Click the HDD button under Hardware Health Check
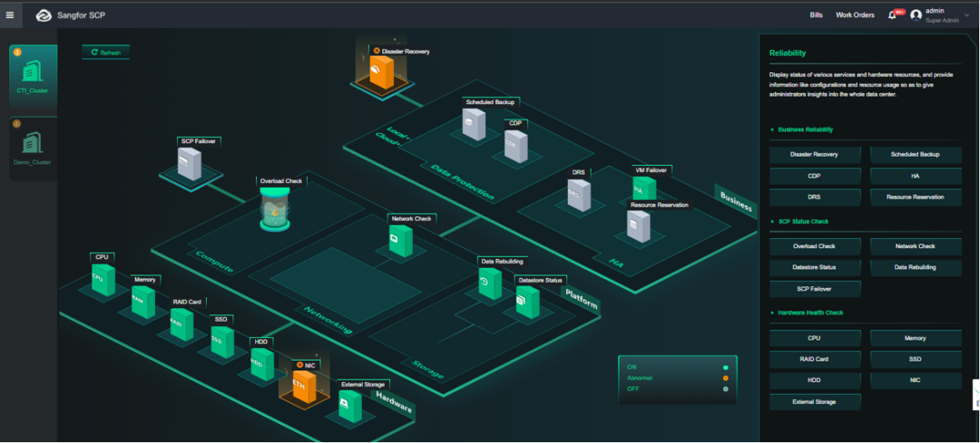Screen dimensions: 980x443 point(815,380)
